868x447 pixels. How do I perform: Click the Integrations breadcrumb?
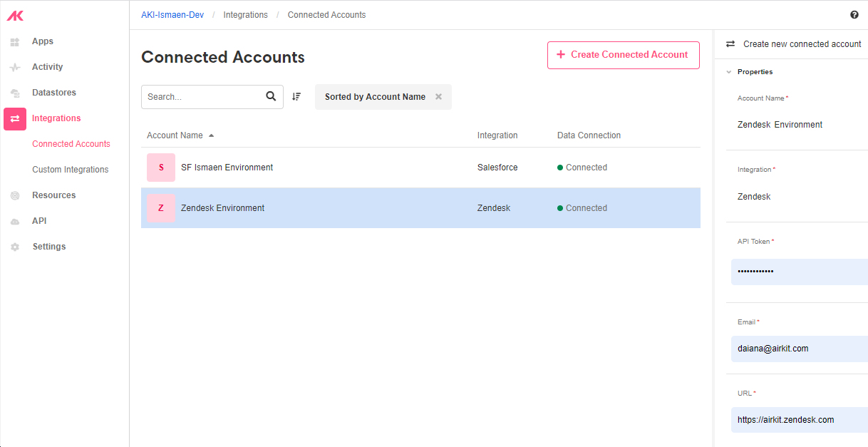pos(246,15)
